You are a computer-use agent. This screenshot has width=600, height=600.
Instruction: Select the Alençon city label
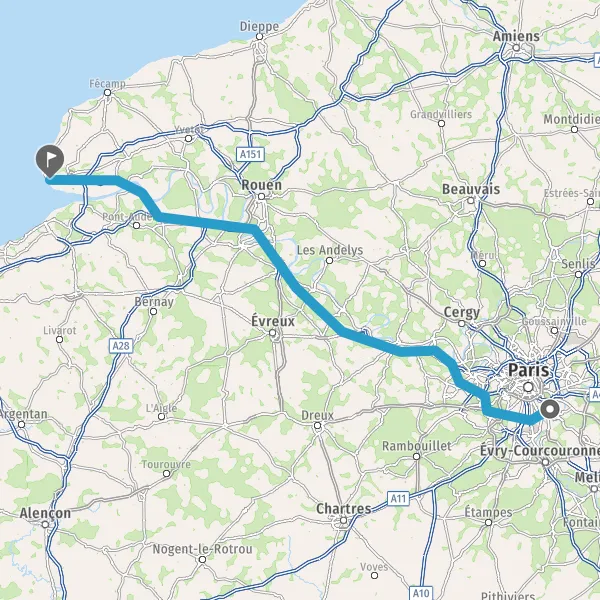45,513
